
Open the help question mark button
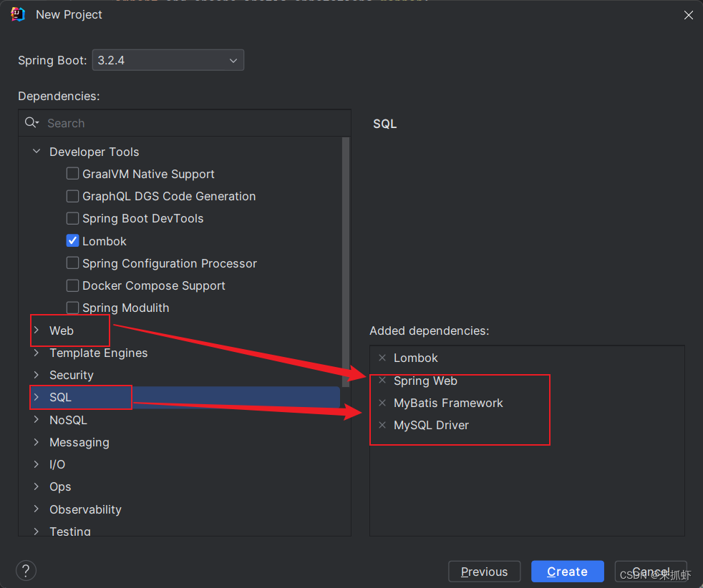point(26,571)
